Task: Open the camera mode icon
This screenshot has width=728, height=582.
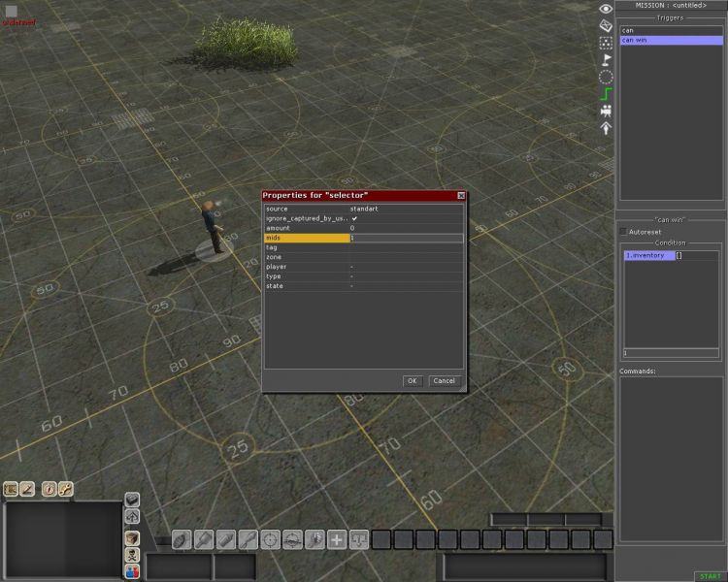Action: 606,111
